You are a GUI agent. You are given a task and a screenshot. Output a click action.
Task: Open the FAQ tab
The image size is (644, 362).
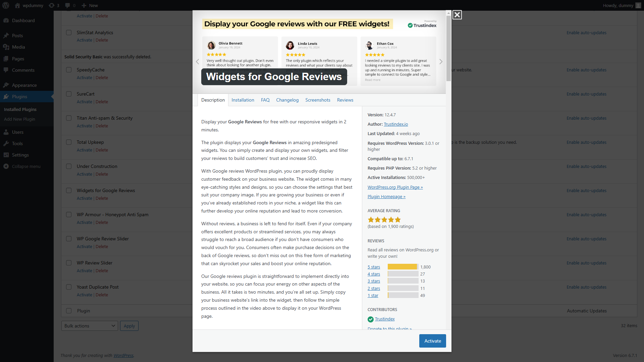tap(265, 100)
